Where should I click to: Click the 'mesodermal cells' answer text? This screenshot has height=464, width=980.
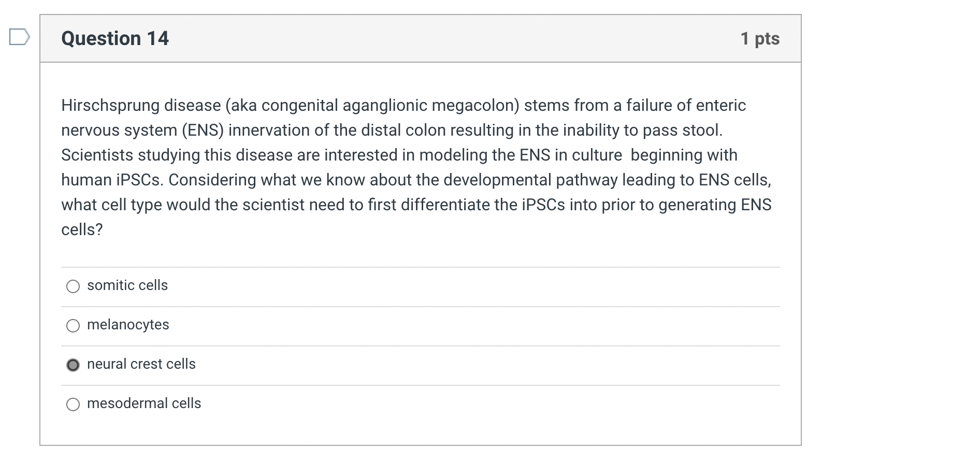pos(144,403)
